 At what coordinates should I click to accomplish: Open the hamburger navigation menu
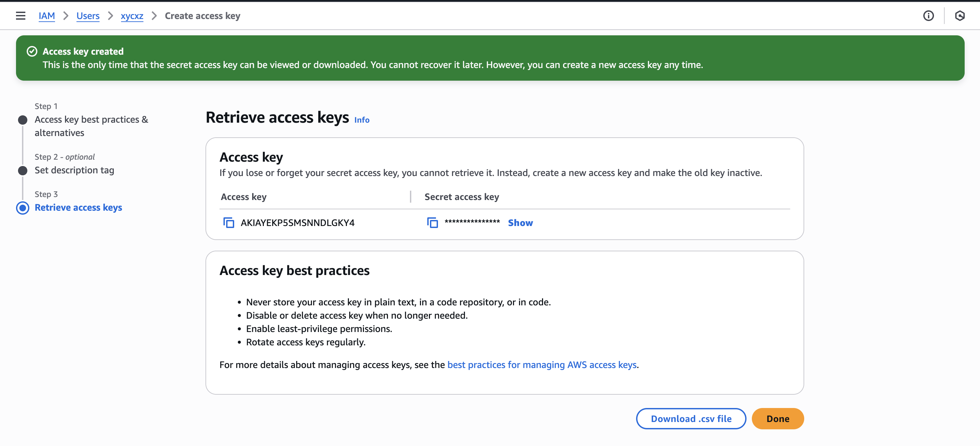21,16
